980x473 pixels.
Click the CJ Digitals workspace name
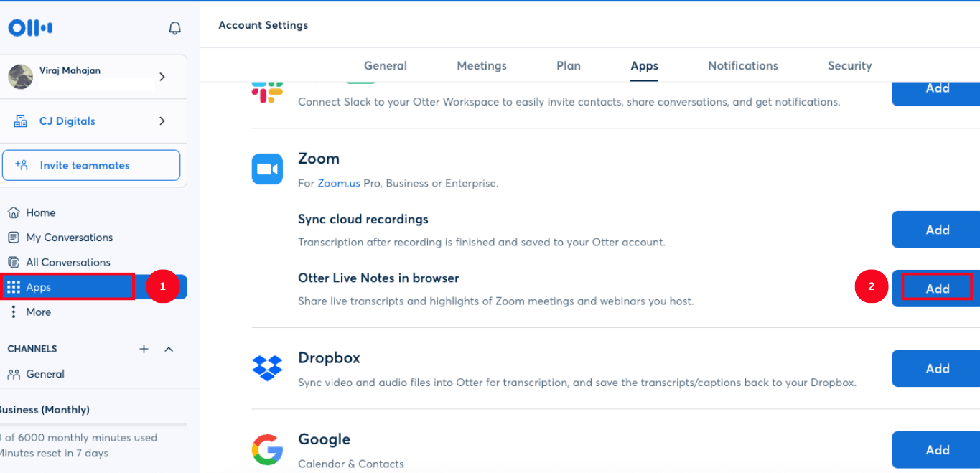(x=67, y=121)
